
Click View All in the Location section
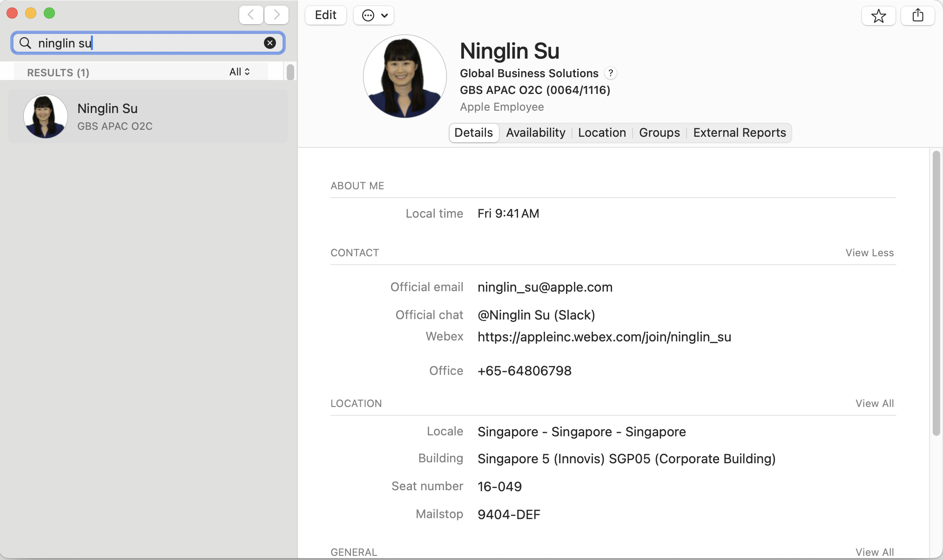pos(875,403)
